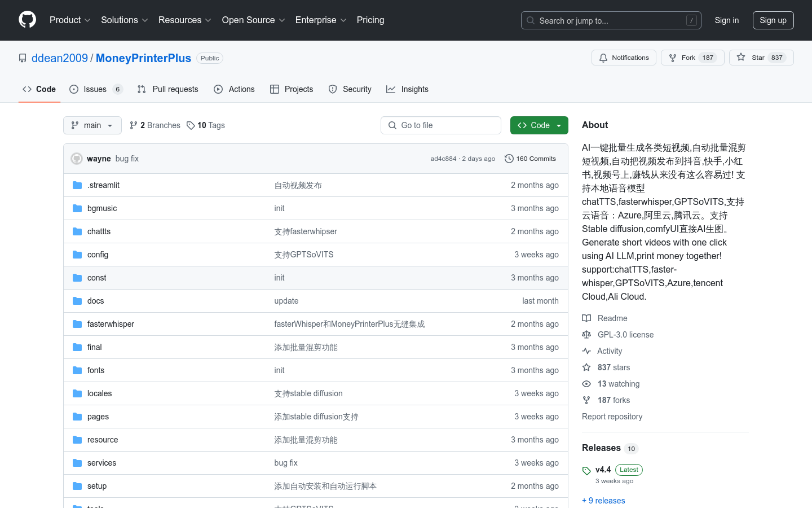This screenshot has height=508, width=812.
Task: Click the folder icon for locales
Action: (x=77, y=393)
